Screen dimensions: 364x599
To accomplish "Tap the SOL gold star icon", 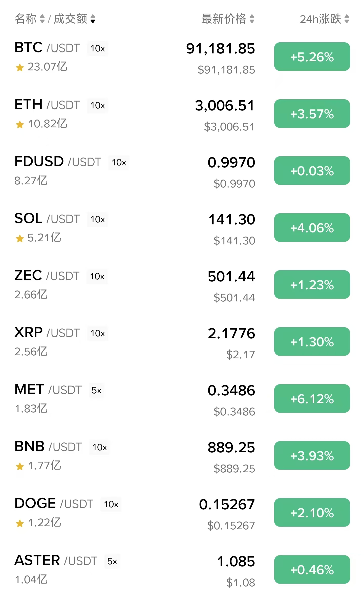I will click(20, 238).
